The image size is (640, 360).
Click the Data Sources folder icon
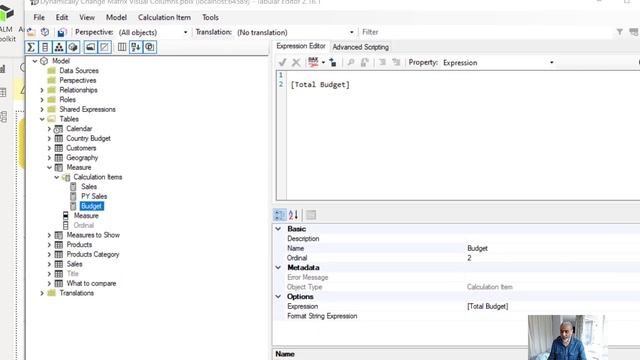(x=51, y=71)
